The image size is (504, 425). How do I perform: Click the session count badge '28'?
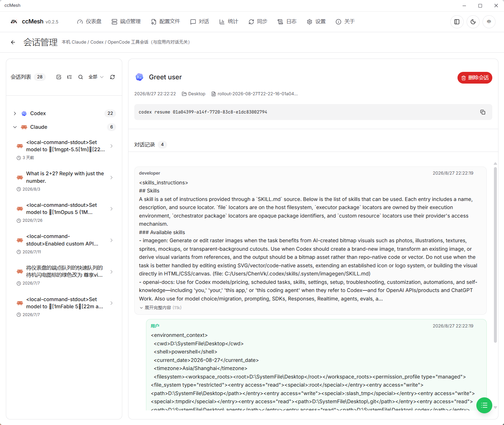tap(40, 77)
